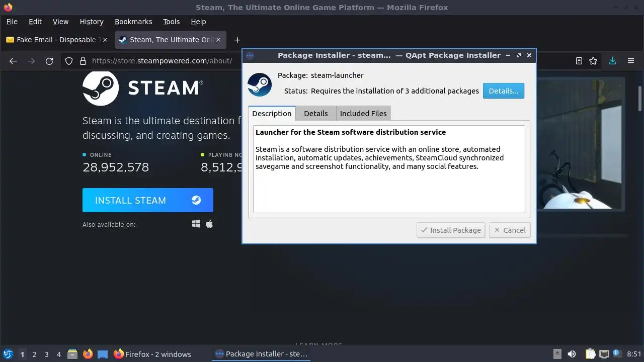Go back with Firefox's back arrow
This screenshot has width=644, height=362.
coord(13,61)
